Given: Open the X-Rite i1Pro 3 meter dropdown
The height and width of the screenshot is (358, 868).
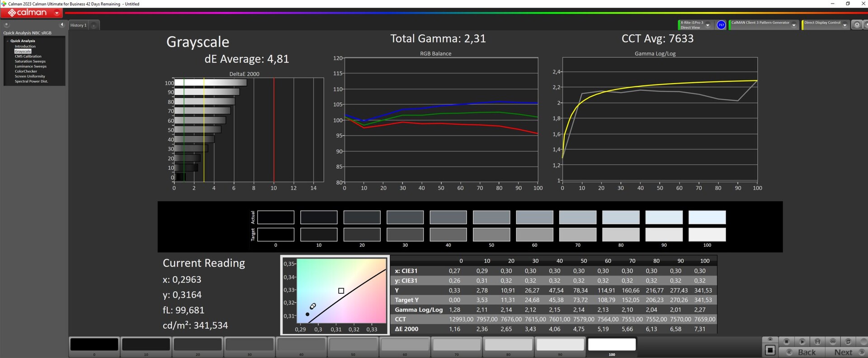Looking at the screenshot, I should point(708,25).
